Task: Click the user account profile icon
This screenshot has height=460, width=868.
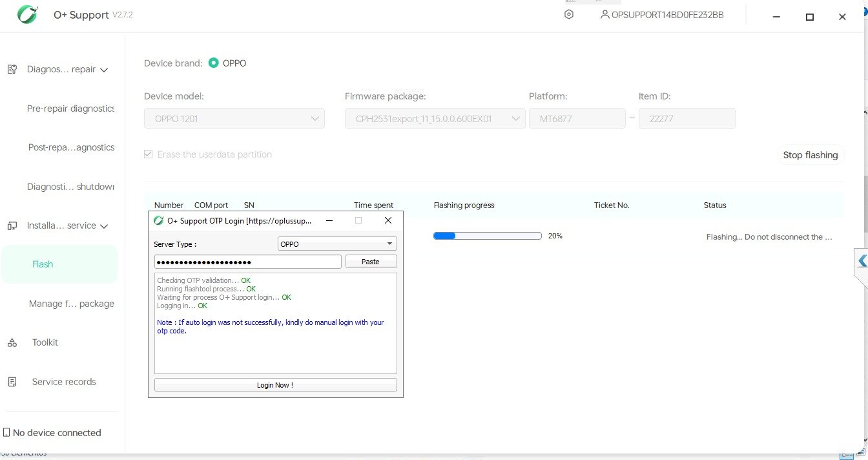Action: 604,14
